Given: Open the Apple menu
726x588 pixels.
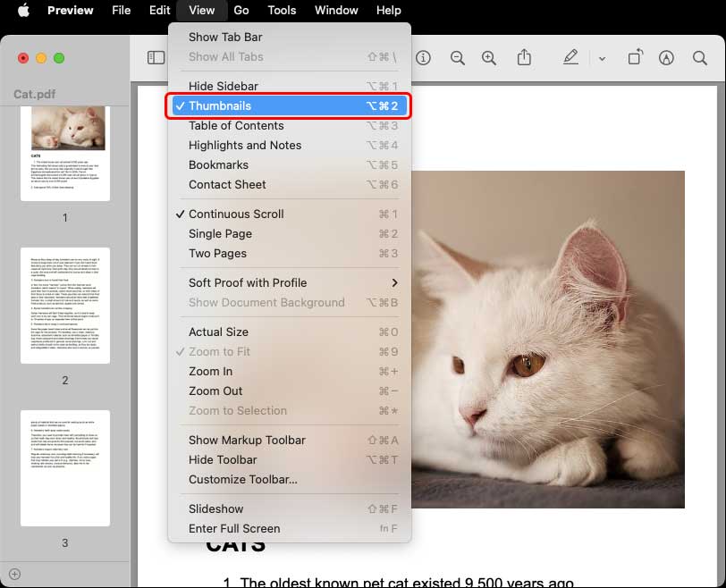Looking at the screenshot, I should tap(23, 10).
